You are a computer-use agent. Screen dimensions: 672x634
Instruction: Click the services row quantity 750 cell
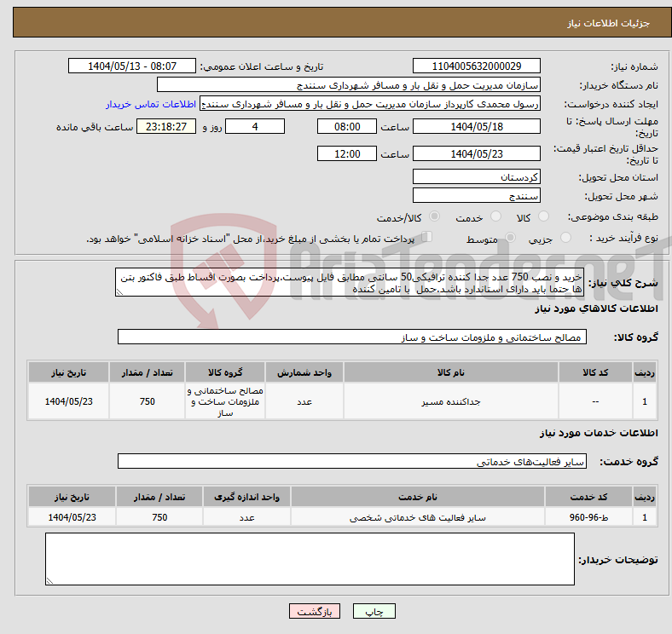159,517
